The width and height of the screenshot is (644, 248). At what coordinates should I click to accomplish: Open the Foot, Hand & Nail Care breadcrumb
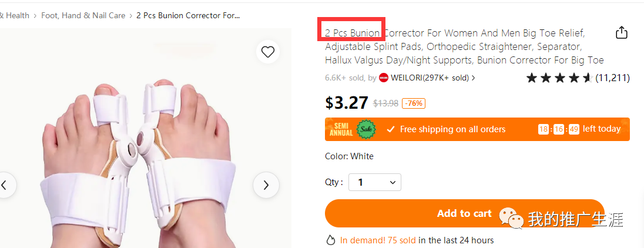coord(83,15)
